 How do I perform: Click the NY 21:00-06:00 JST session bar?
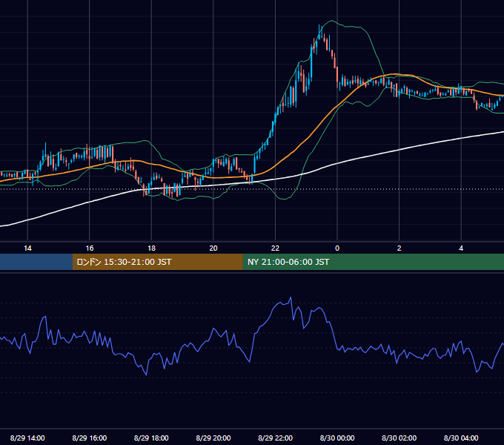click(373, 262)
